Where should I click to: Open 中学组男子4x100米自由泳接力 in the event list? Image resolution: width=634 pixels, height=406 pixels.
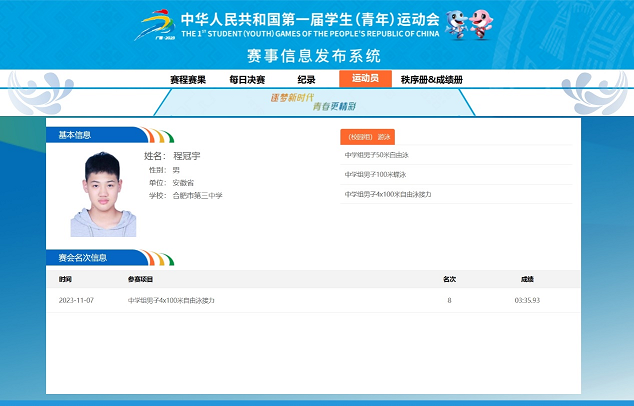tap(388, 194)
